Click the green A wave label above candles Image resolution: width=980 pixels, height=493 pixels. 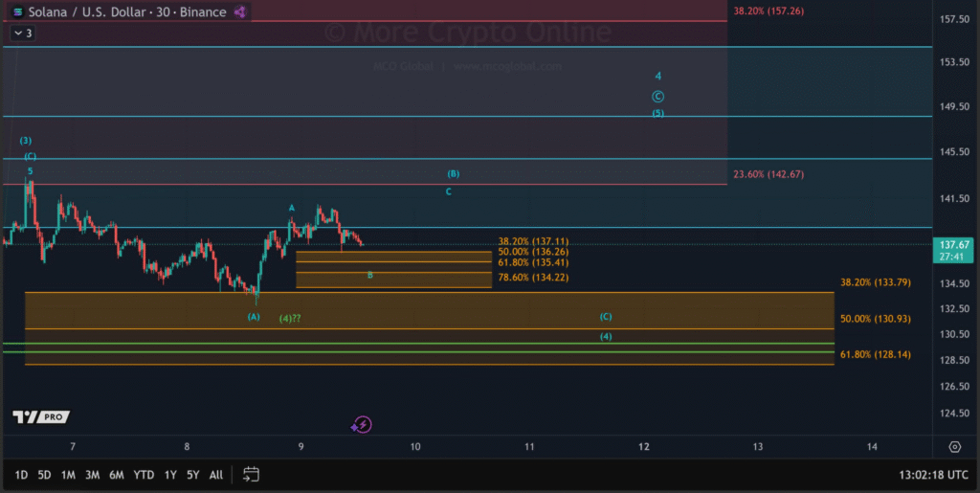(x=291, y=208)
